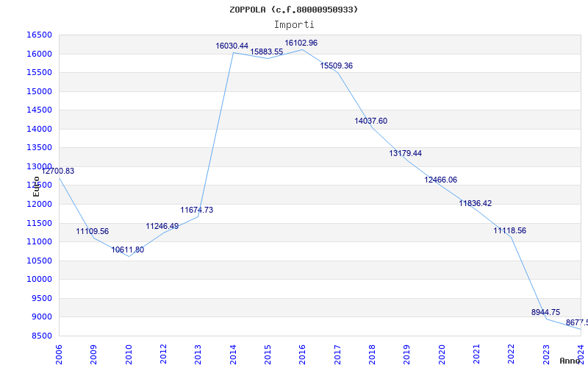
Task: Click the x-axis year 2012
Action: tap(163, 355)
